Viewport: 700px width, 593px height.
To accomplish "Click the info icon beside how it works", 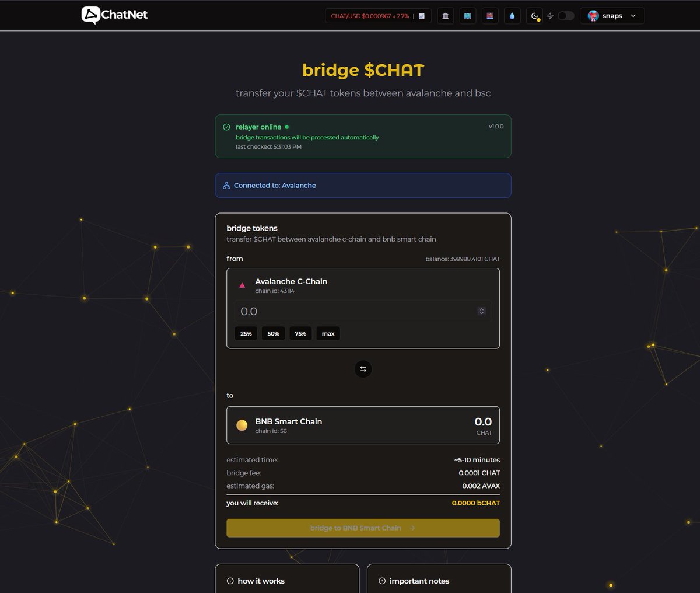I will point(230,581).
